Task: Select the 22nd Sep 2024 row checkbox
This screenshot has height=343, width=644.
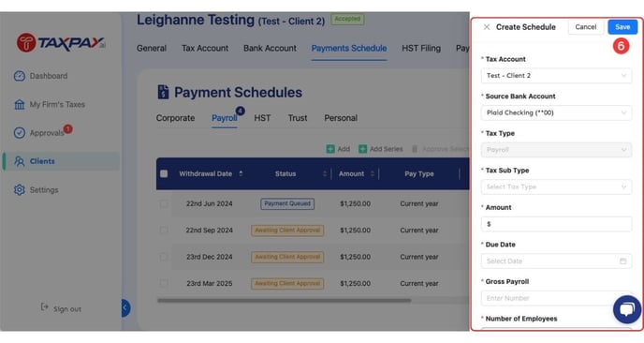Action: pos(164,231)
